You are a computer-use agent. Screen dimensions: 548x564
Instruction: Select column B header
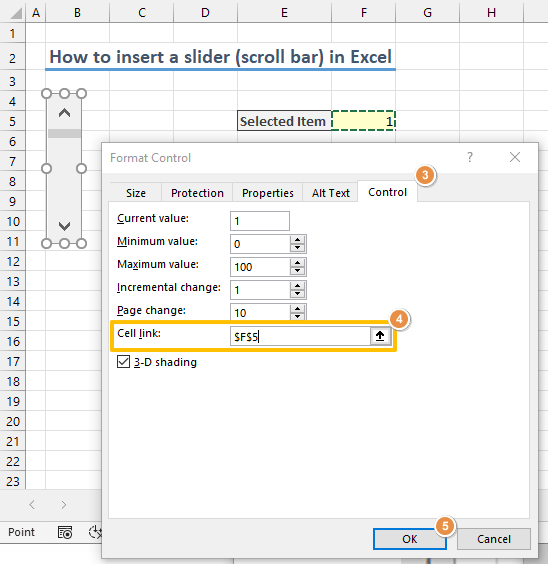click(77, 12)
